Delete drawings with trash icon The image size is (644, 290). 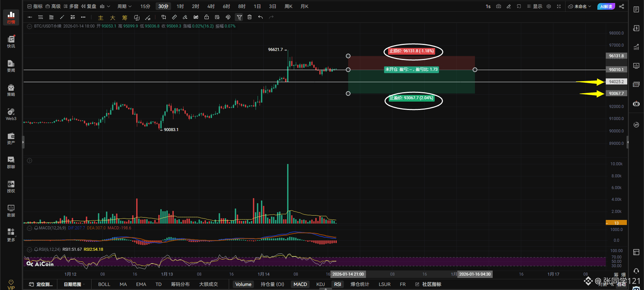pyautogui.click(x=250, y=17)
